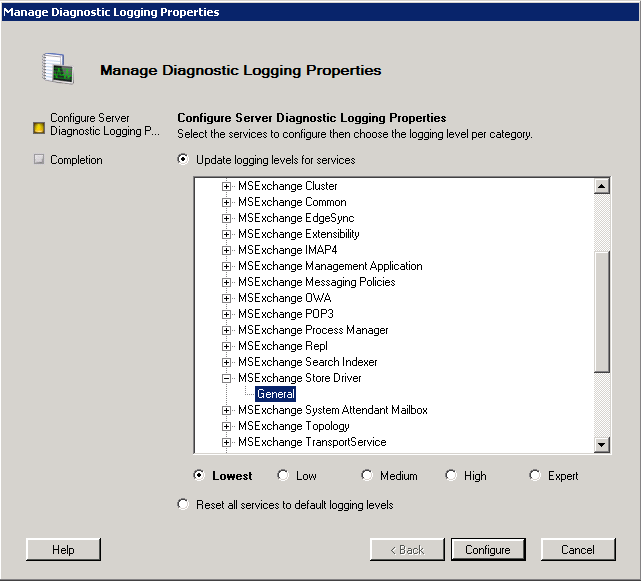Select the MSExchange EdgeSync label

point(296,218)
